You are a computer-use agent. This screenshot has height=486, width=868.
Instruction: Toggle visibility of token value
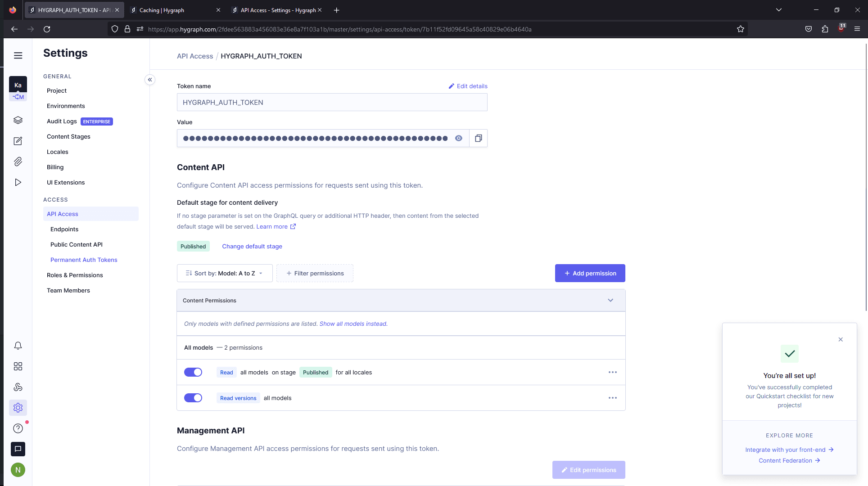coord(458,138)
